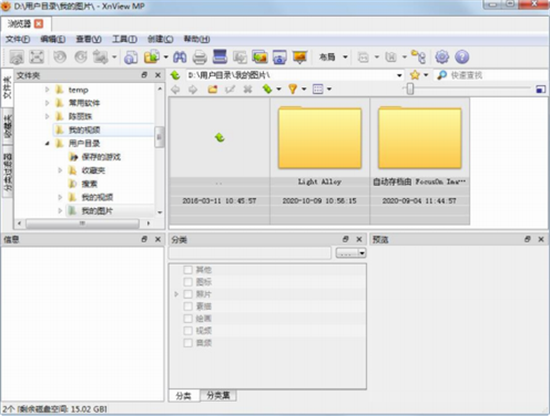Screen dimensions: 550x416
Task: Open settings via the gear icon
Action: click(442, 57)
